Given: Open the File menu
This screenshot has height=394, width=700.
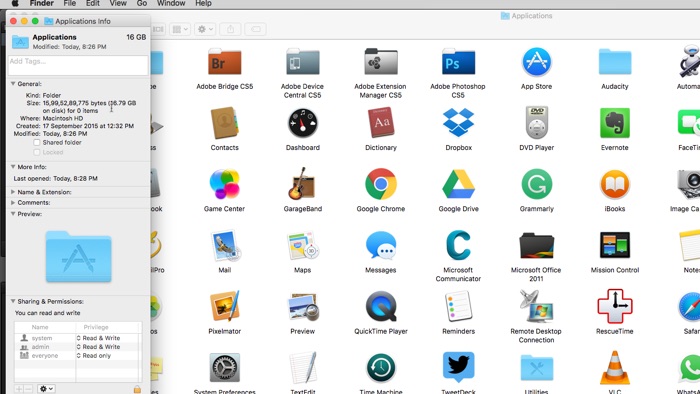Looking at the screenshot, I should 70,4.
